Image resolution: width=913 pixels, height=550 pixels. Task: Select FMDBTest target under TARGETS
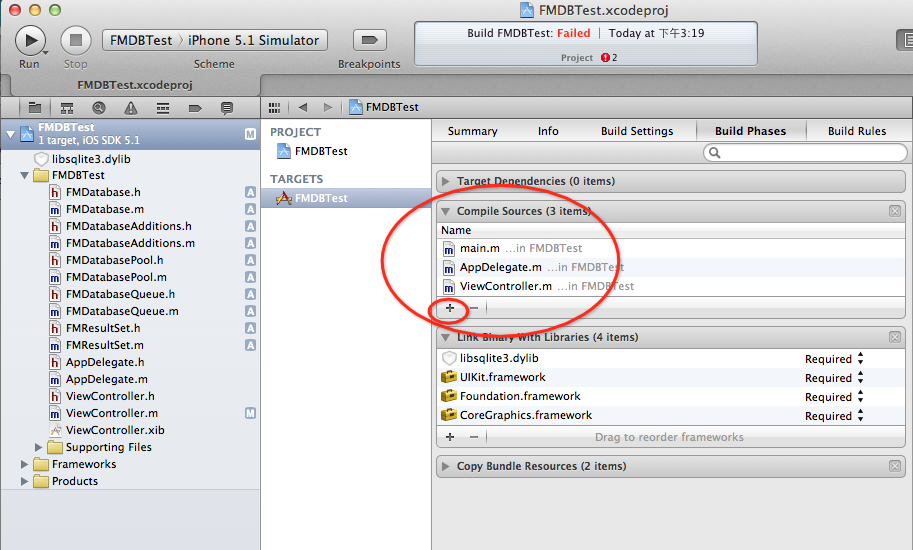[346, 198]
